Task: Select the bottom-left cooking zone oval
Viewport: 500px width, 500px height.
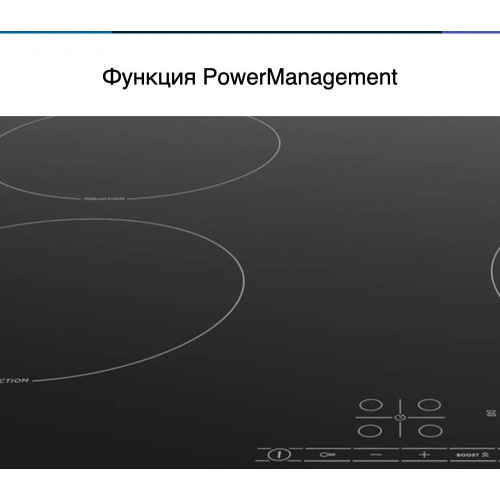Action: 370,431
